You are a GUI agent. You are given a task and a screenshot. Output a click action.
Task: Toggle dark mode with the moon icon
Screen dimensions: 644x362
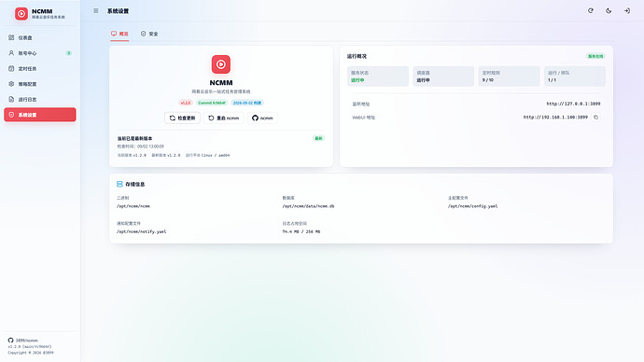point(609,11)
